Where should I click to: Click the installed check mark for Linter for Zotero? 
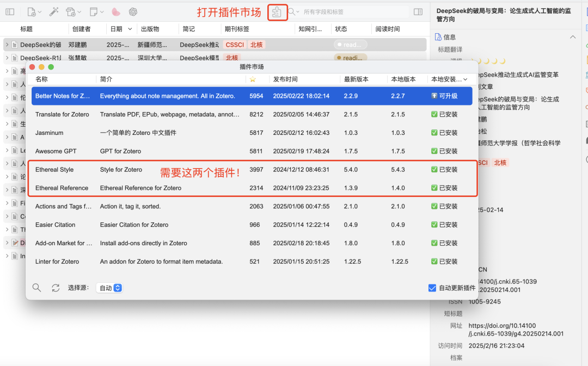434,262
